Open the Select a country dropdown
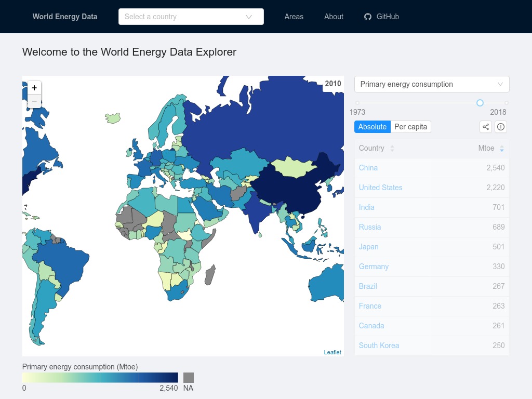 point(191,17)
